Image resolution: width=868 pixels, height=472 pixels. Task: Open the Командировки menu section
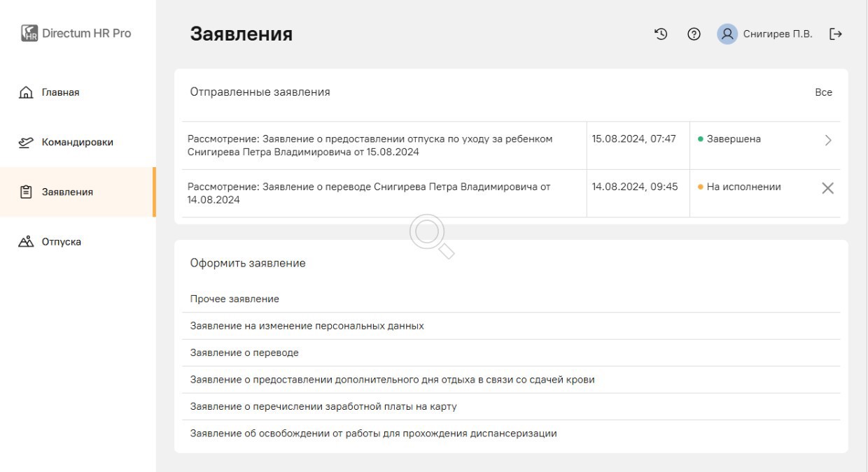(x=77, y=143)
